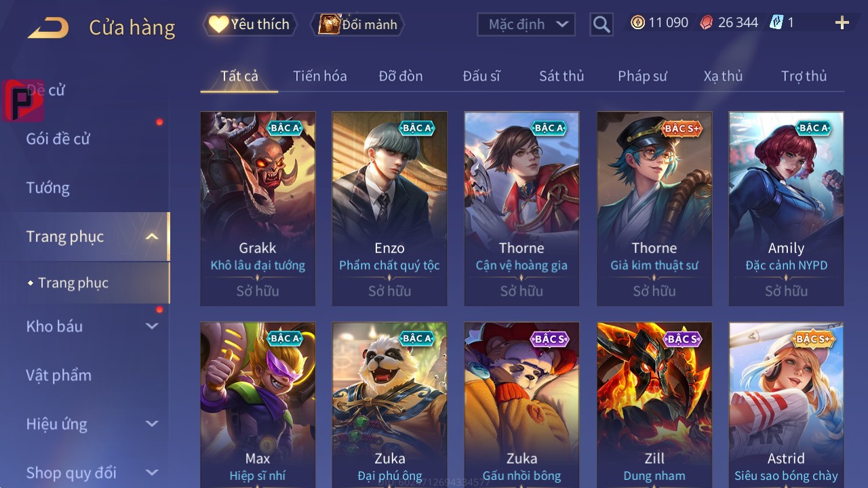Collapse the Trang phục sidebar section
868x488 pixels.
(152, 237)
